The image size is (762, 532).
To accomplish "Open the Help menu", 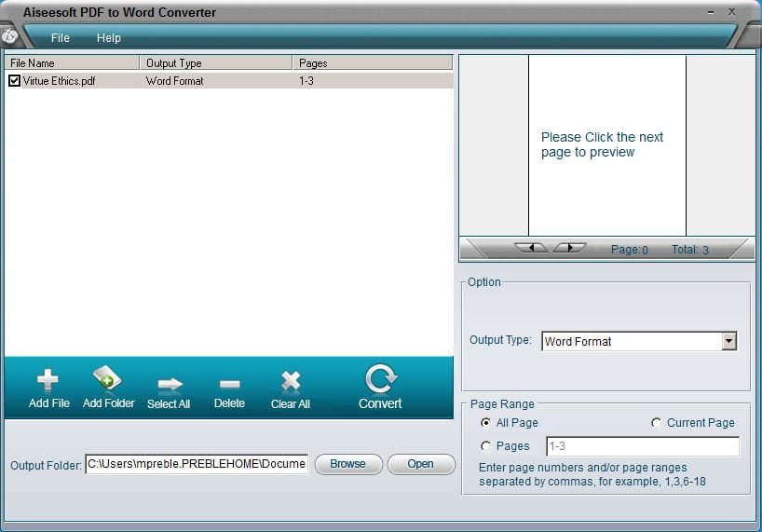I will pos(109,38).
